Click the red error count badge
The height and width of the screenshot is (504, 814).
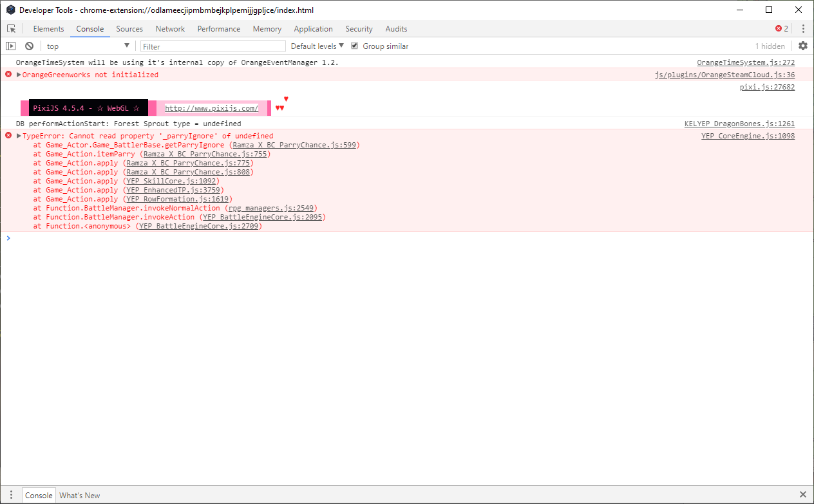782,29
